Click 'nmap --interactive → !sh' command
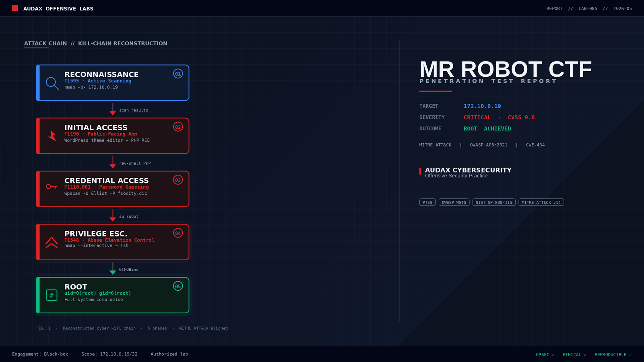644x362 pixels. [97, 246]
